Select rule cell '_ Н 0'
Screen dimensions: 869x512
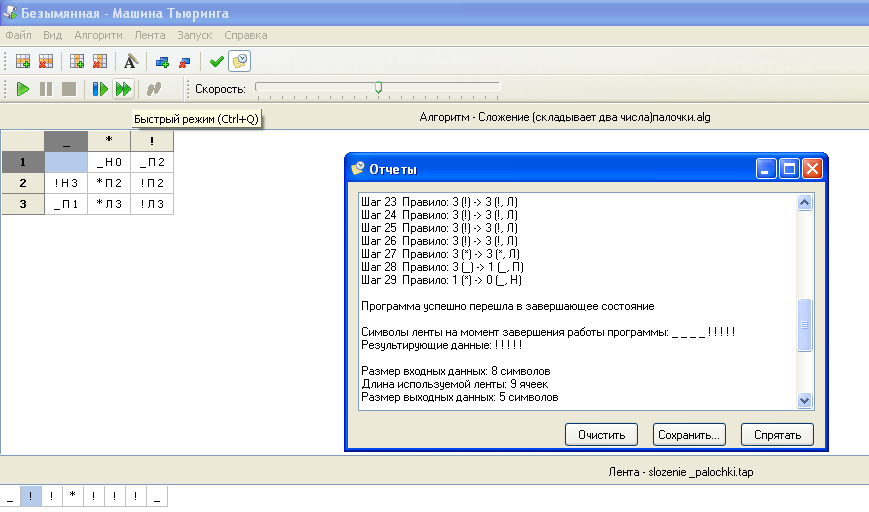(x=109, y=162)
